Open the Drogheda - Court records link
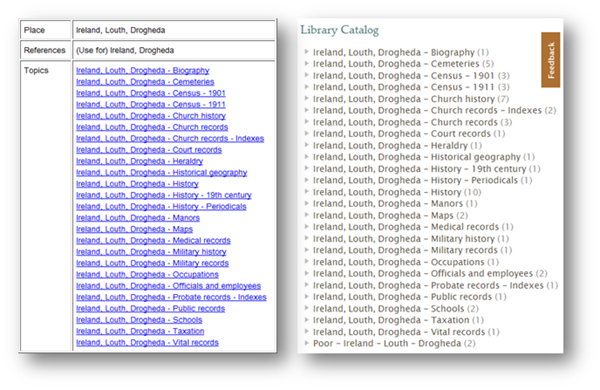Viewport: 600px width, 390px height. tap(149, 150)
